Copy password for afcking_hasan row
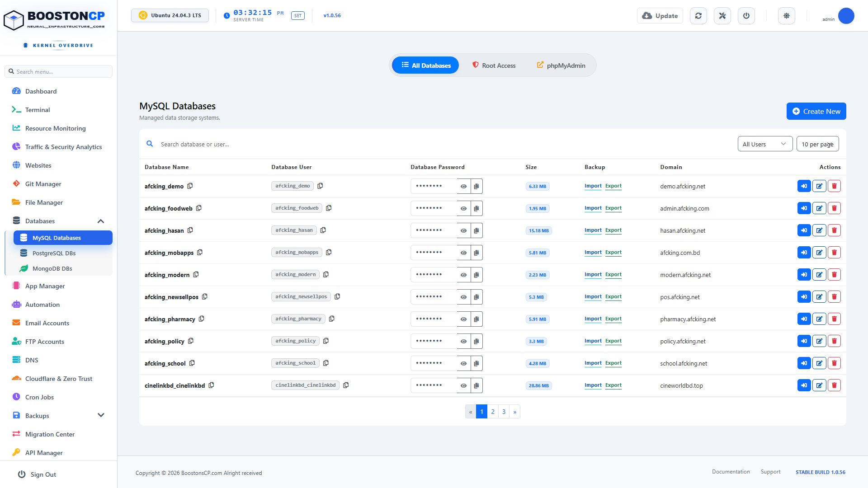868x488 pixels. coord(476,230)
